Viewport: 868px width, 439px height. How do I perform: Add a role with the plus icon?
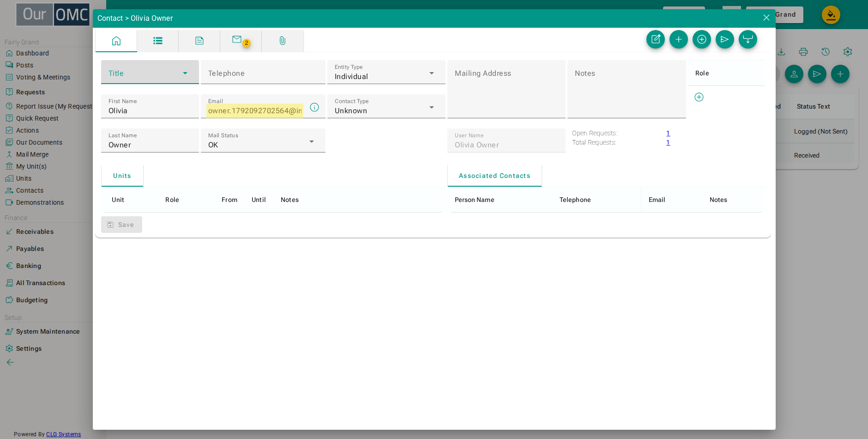click(699, 97)
